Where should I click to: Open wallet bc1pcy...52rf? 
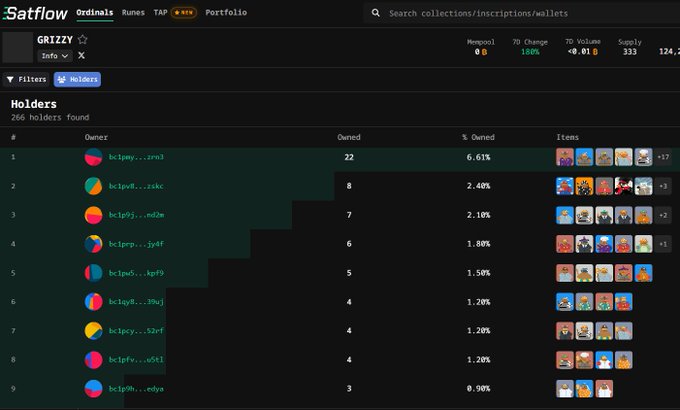click(x=136, y=331)
